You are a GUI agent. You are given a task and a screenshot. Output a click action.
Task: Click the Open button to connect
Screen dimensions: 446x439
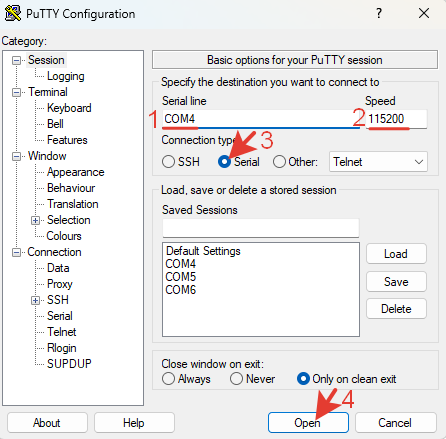(x=308, y=423)
